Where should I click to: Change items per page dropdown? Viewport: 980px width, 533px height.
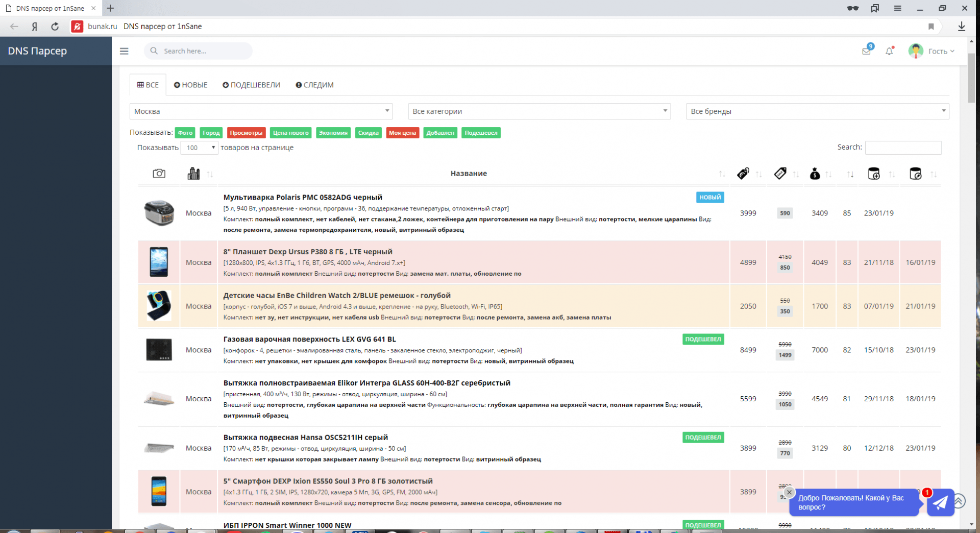[x=200, y=148]
